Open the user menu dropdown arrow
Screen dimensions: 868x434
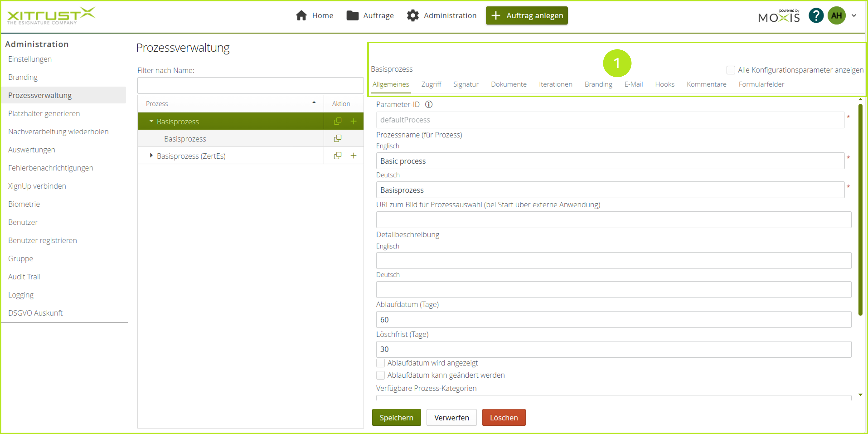(854, 15)
